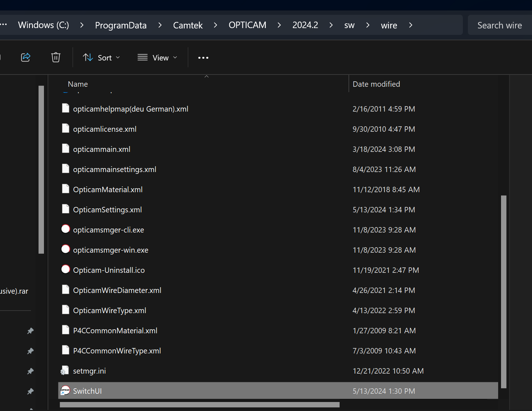Select P4CCommonMaterial.xml file name
The width and height of the screenshot is (532, 411).
[x=115, y=331]
